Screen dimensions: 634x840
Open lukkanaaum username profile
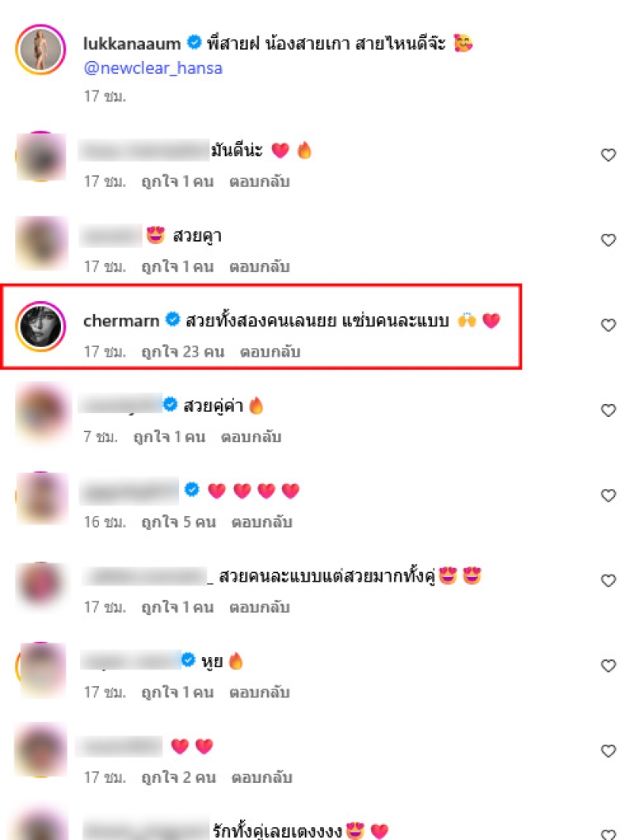(x=132, y=44)
